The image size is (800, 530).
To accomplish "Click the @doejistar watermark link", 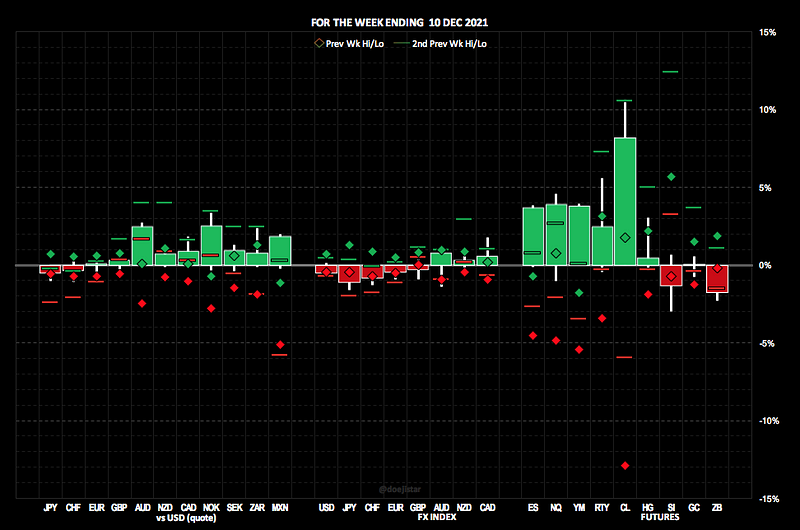I will point(400,489).
